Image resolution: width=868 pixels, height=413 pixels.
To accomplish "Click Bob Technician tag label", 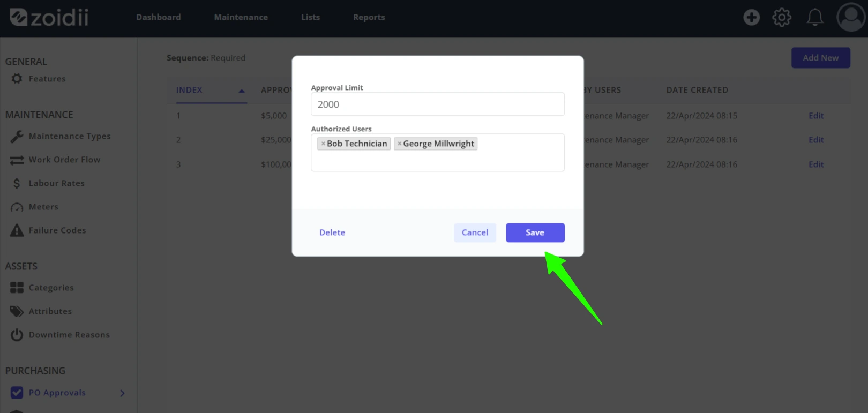I will coord(357,144).
